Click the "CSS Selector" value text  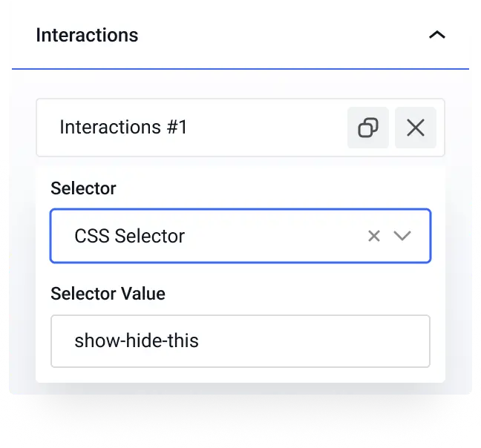pos(129,236)
